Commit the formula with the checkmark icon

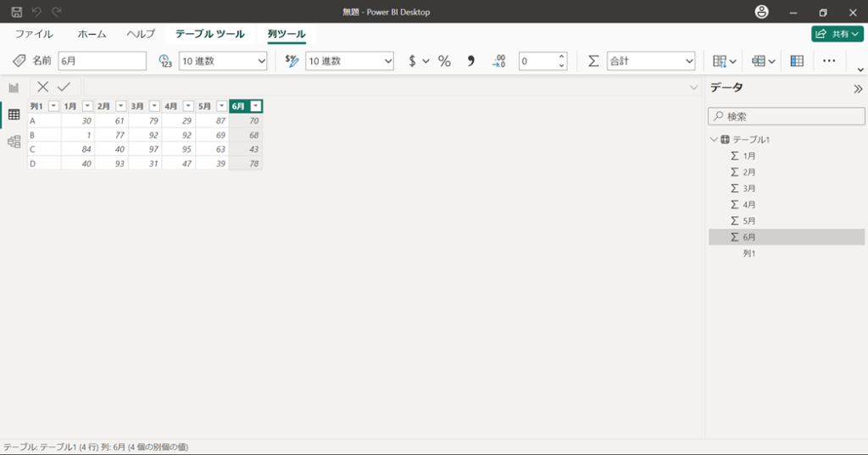click(64, 87)
